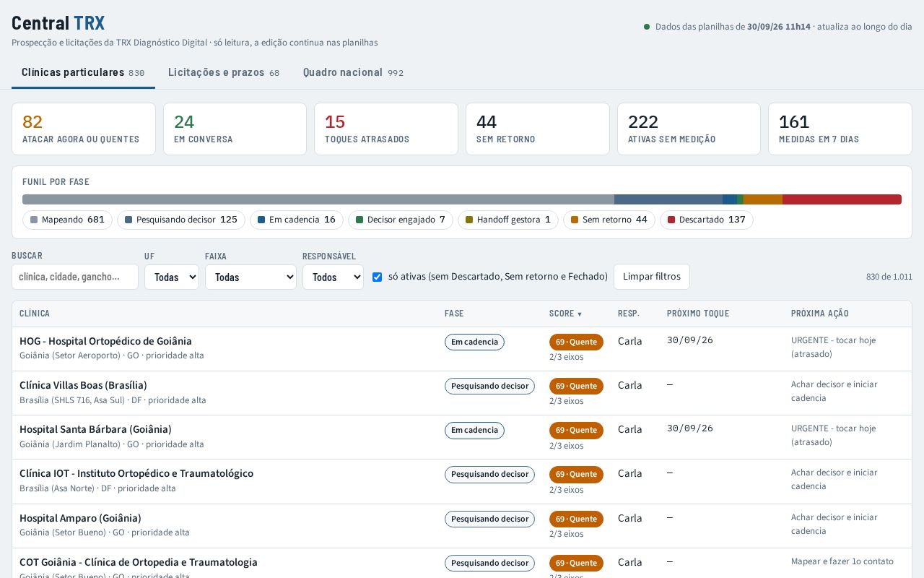Sort by the Score column header

click(565, 314)
